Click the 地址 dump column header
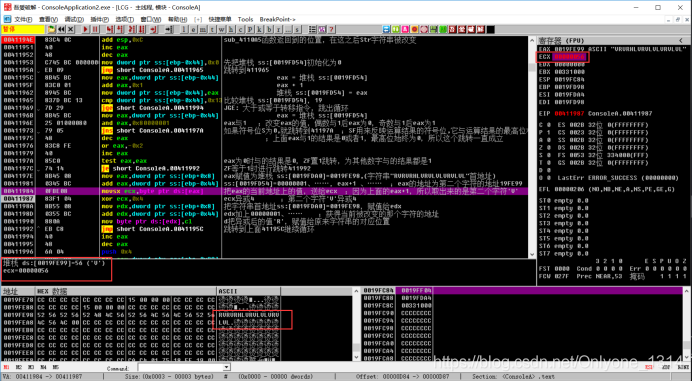This screenshot has height=381, width=693. click(x=18, y=291)
